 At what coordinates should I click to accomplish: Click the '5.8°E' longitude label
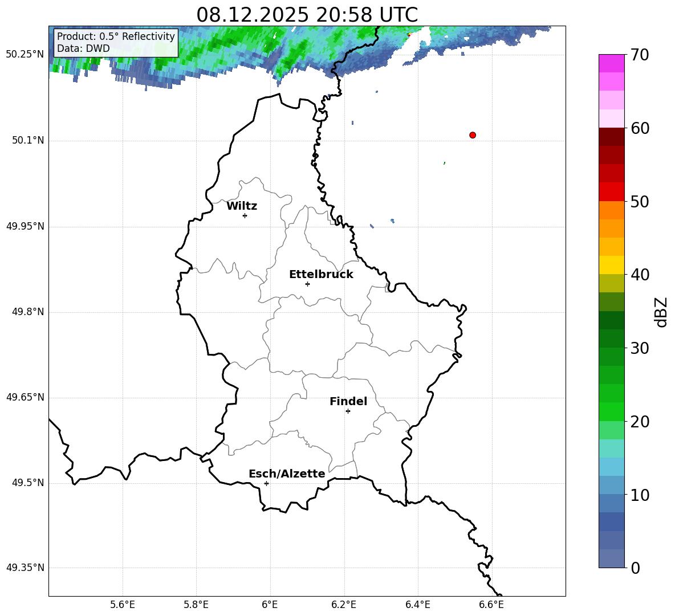click(196, 605)
